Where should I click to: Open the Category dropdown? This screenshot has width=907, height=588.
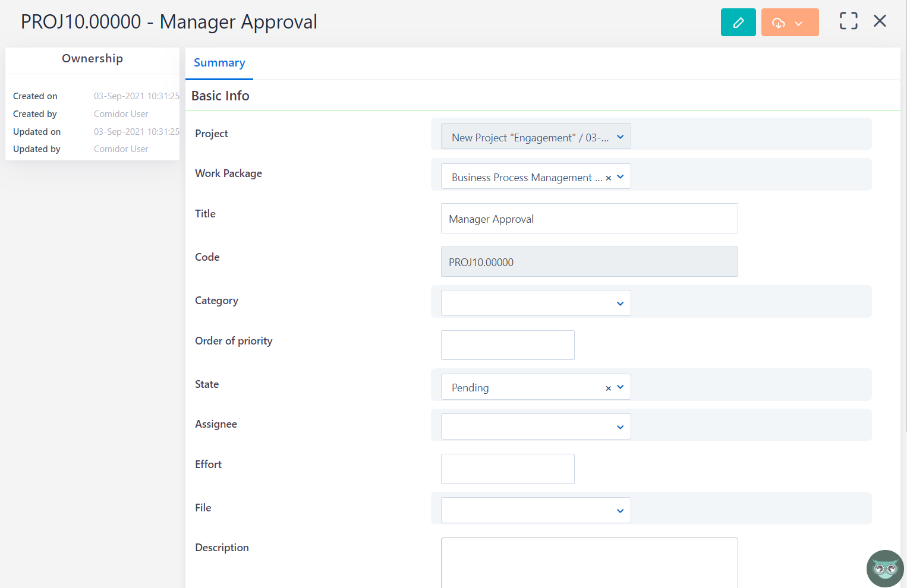point(620,303)
